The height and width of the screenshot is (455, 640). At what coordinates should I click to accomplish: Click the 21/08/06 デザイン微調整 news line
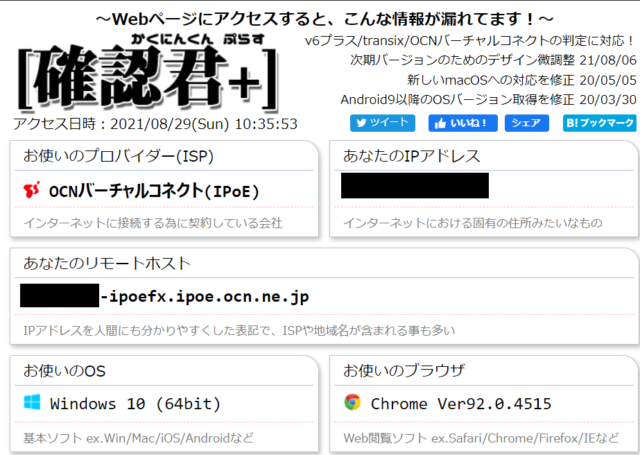click(493, 60)
